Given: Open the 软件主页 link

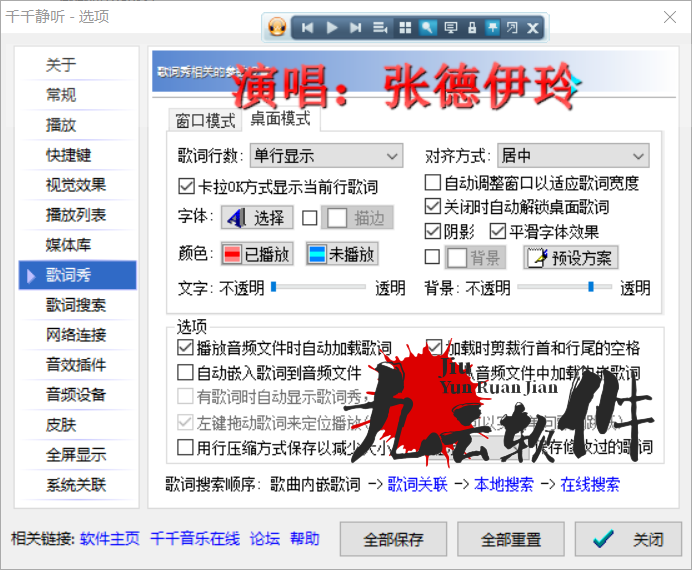Looking at the screenshot, I should pyautogui.click(x=110, y=539).
